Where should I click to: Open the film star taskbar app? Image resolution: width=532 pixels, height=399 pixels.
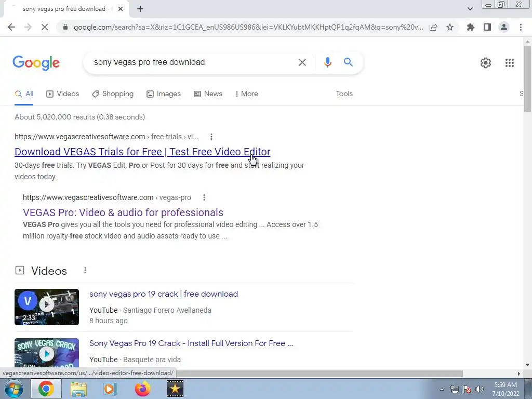coord(175,389)
